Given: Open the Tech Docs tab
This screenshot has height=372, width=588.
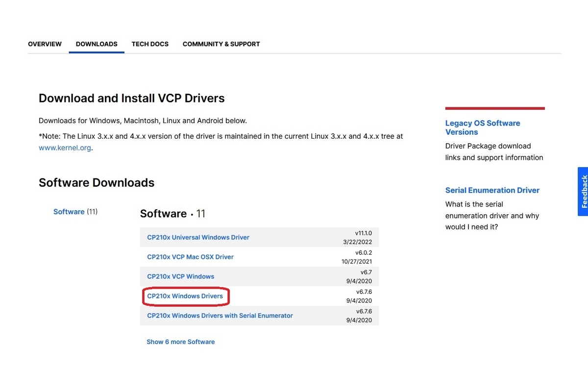Looking at the screenshot, I should (150, 44).
